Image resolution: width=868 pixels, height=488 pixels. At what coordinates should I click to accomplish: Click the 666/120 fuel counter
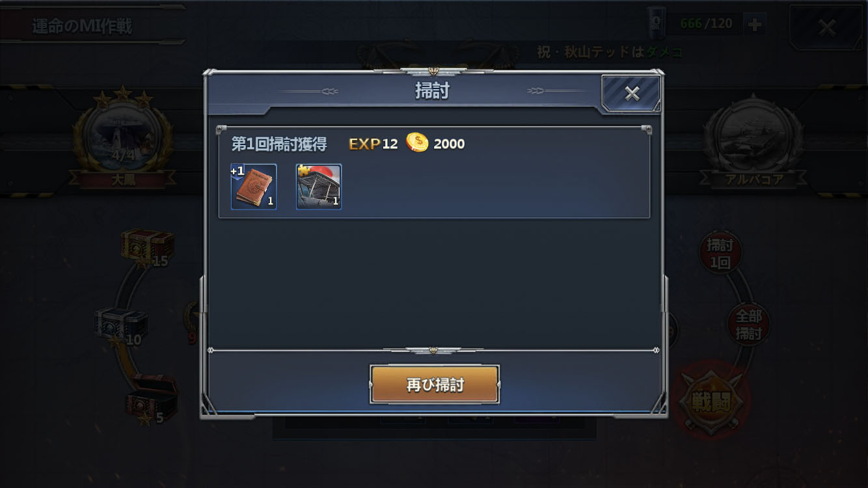tap(706, 24)
